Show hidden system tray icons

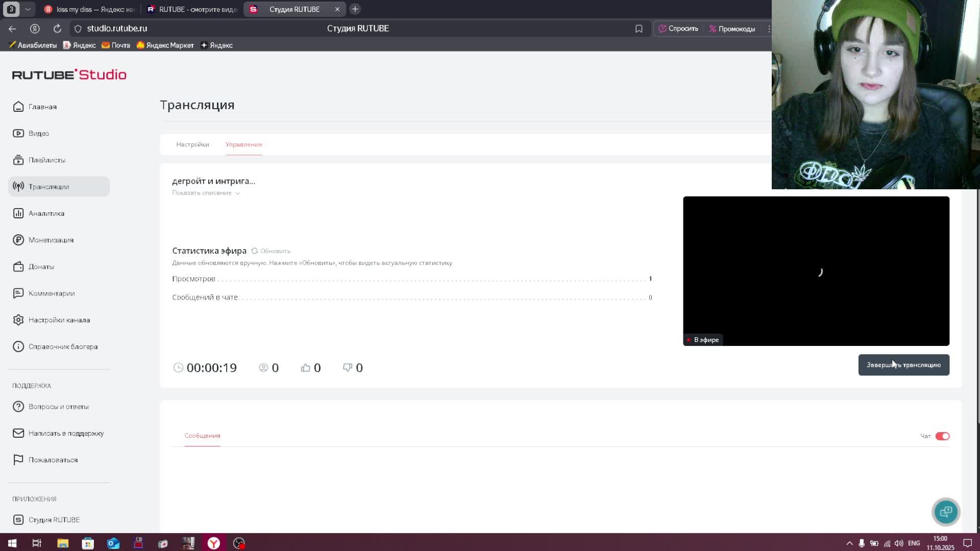[849, 543]
